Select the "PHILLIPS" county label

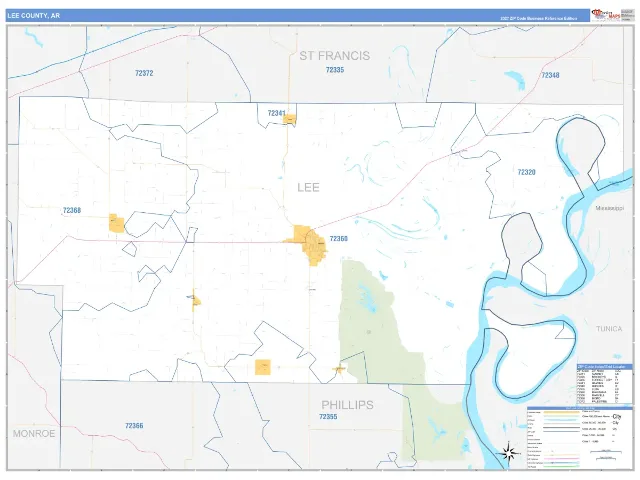pyautogui.click(x=347, y=405)
